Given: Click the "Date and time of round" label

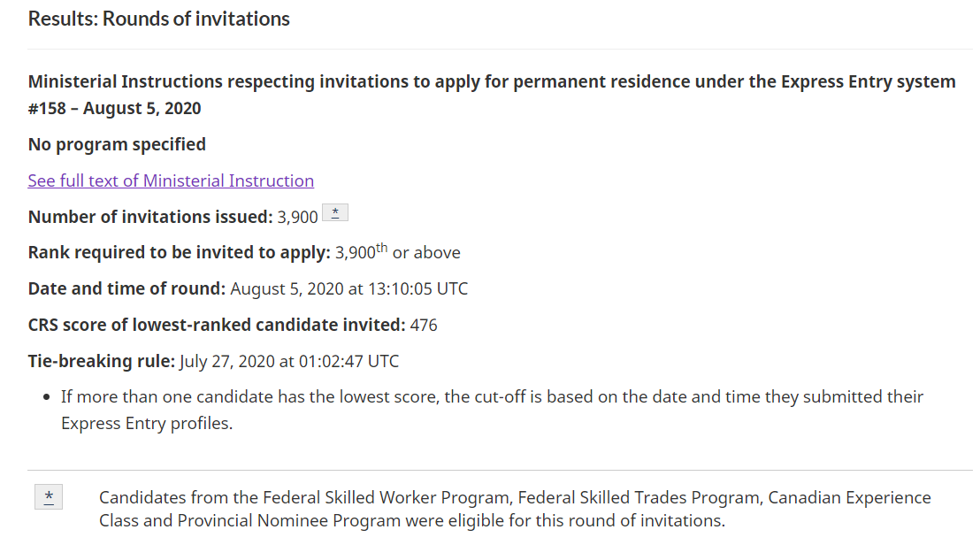Looking at the screenshot, I should [127, 288].
